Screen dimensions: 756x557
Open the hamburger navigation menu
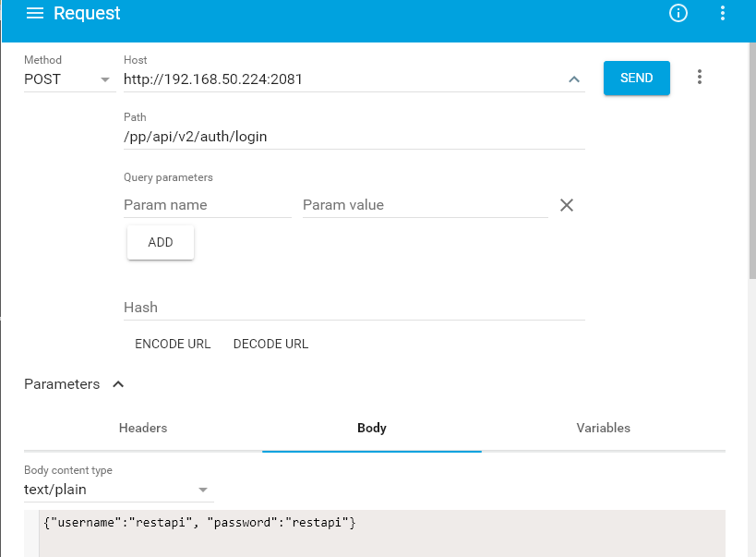[35, 13]
